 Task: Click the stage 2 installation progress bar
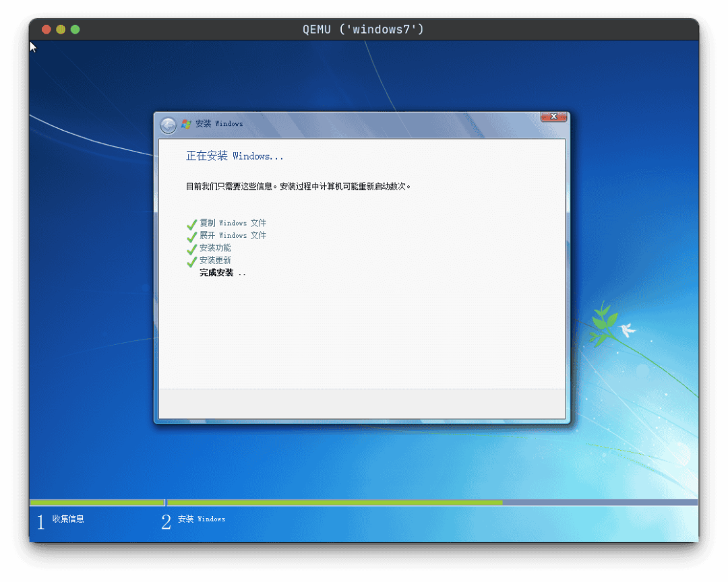(432, 503)
